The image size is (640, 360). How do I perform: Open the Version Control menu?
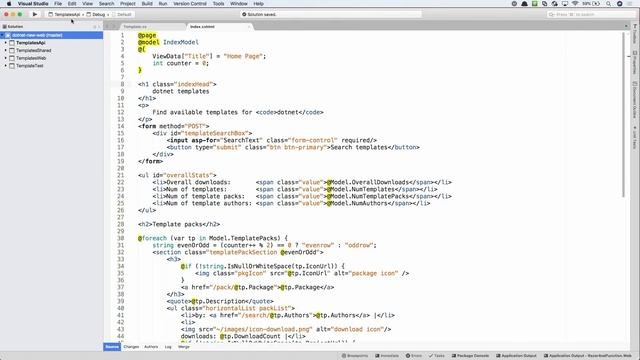tap(190, 3)
